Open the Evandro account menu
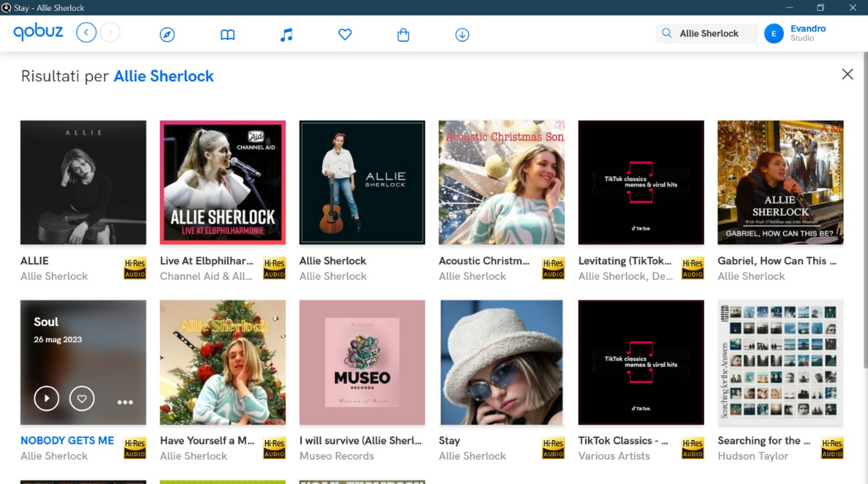Image resolution: width=868 pixels, height=484 pixels. 797,33
